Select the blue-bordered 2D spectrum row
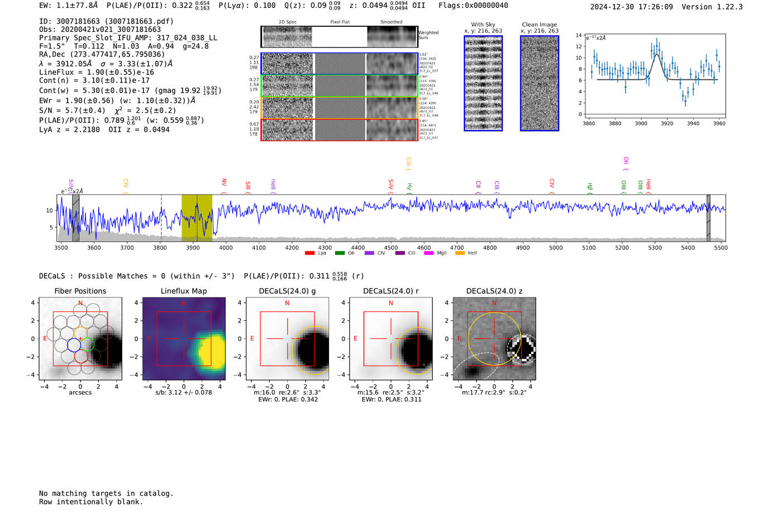 340,64
